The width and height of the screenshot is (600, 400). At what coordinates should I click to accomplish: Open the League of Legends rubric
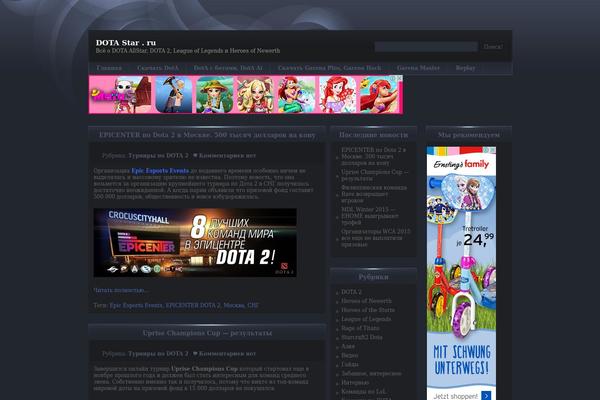tap(366, 319)
